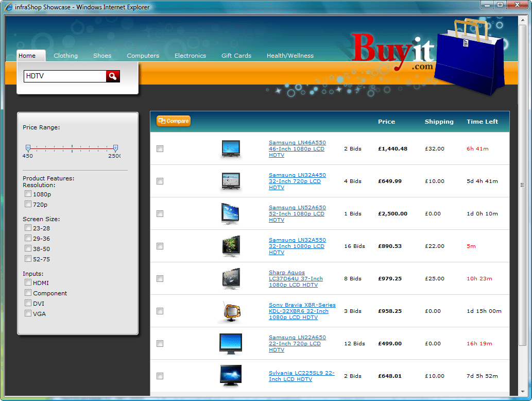Check the 720p resolution checkbox

click(28, 204)
